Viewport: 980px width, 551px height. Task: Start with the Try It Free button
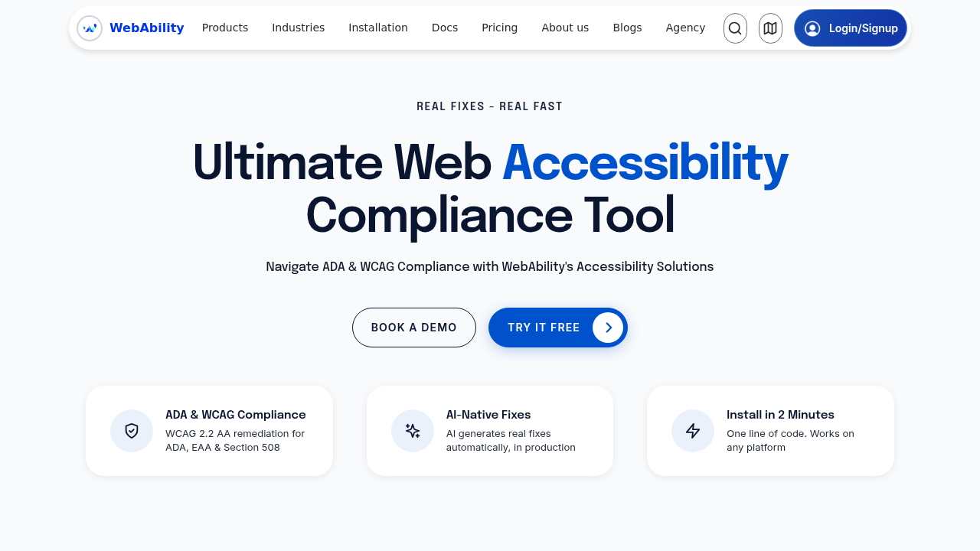click(x=558, y=328)
